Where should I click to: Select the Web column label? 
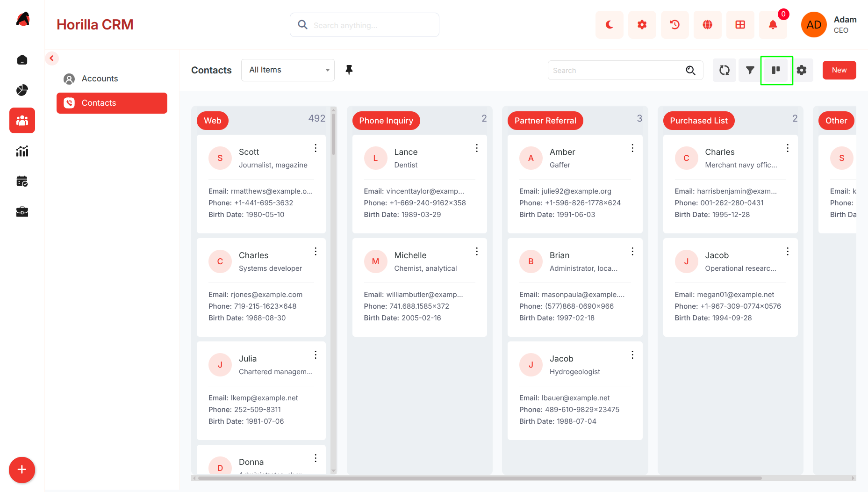[213, 121]
